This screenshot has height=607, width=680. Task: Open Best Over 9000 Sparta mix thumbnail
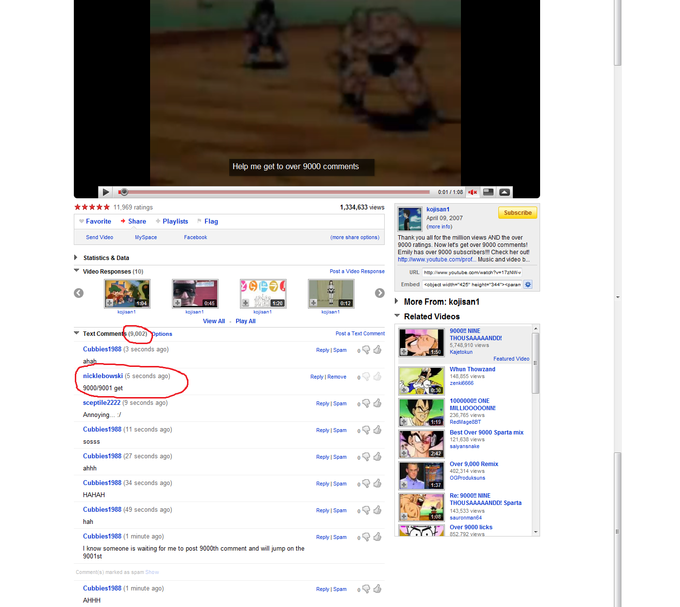click(422, 444)
